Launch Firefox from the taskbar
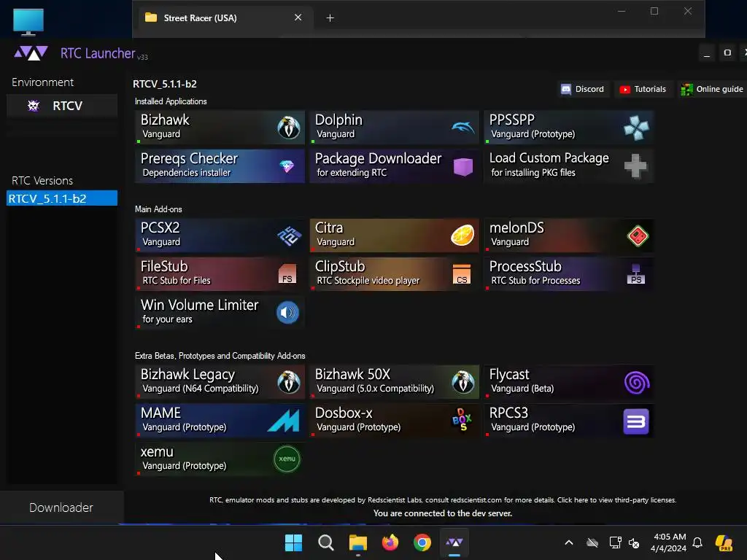The height and width of the screenshot is (560, 747). coord(390,542)
